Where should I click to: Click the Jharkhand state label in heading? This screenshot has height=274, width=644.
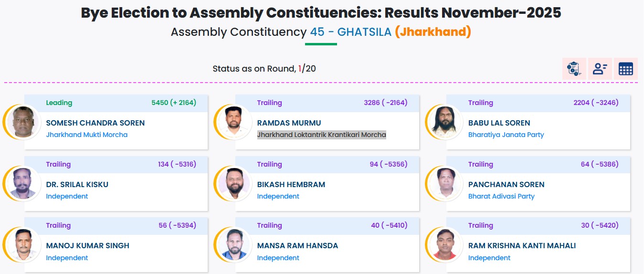point(433,32)
